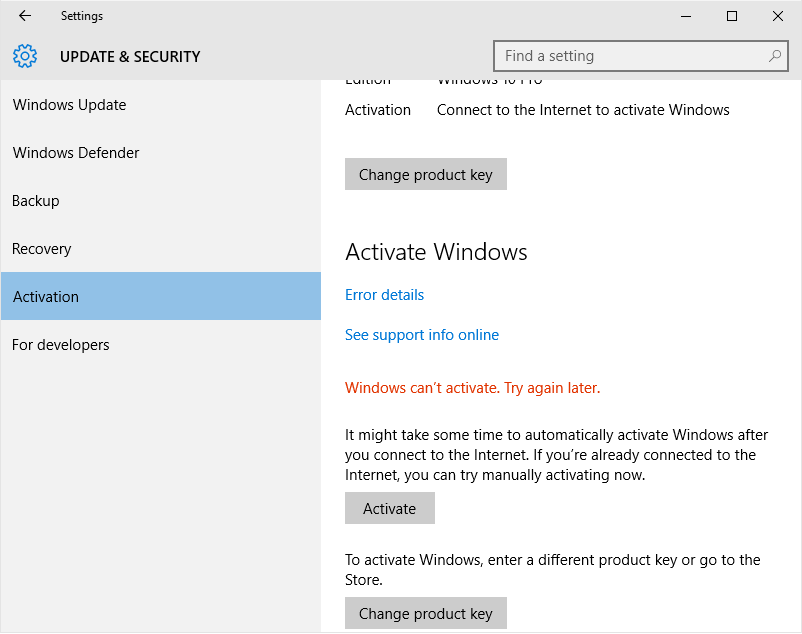Click See support info online link
The image size is (802, 634).
click(x=422, y=335)
